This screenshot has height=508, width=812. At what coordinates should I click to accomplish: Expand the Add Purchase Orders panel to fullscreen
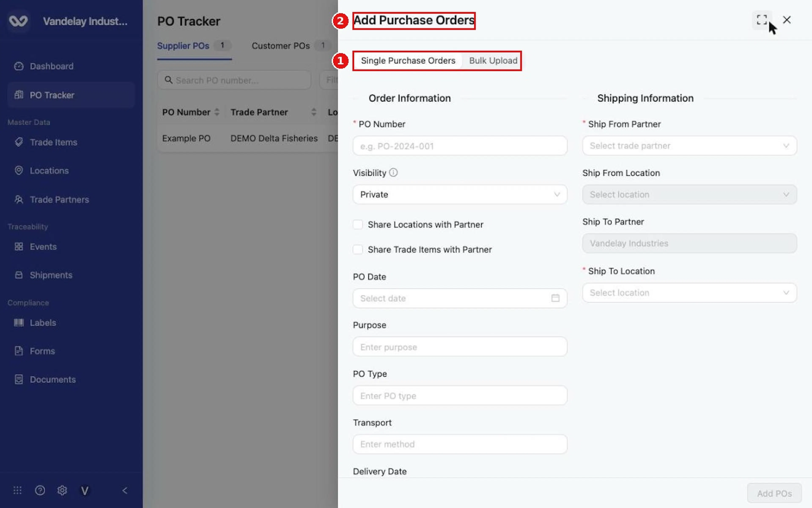coord(762,20)
